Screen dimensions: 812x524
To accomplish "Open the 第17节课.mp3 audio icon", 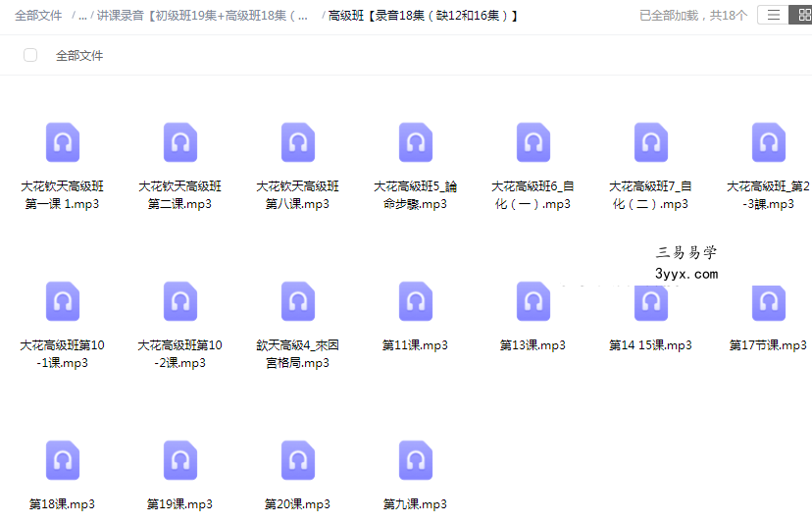I will tap(769, 302).
